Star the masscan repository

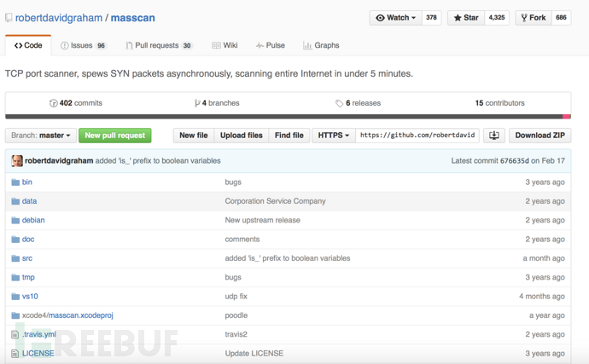tap(466, 18)
